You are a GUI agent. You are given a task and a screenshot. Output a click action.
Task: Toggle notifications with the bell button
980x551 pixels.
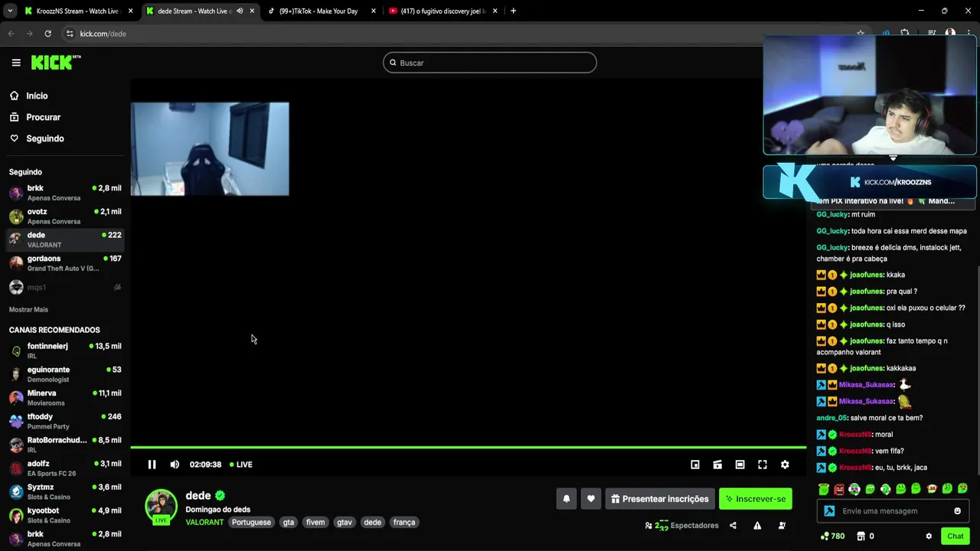567,499
